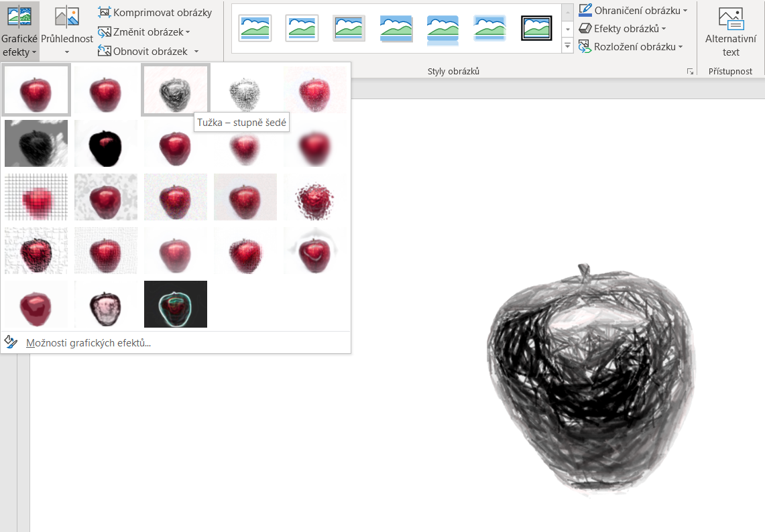Select the Obnovit obrázek icon
The height and width of the screenshot is (532, 765).
point(105,51)
